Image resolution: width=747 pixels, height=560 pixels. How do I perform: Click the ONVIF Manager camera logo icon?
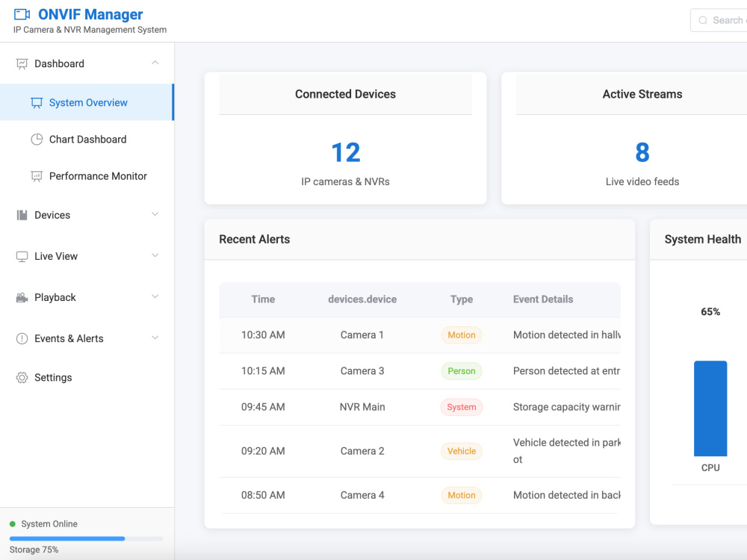pyautogui.click(x=22, y=15)
